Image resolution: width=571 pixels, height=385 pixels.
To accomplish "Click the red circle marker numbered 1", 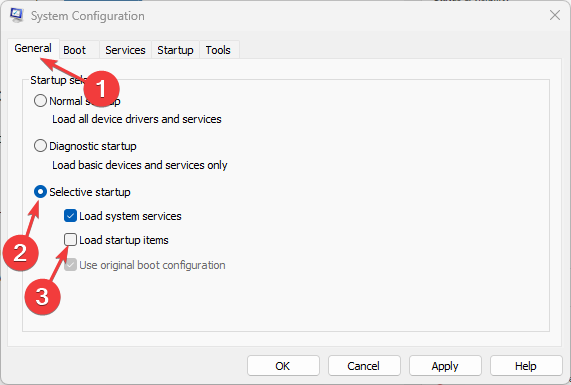I will [x=101, y=89].
